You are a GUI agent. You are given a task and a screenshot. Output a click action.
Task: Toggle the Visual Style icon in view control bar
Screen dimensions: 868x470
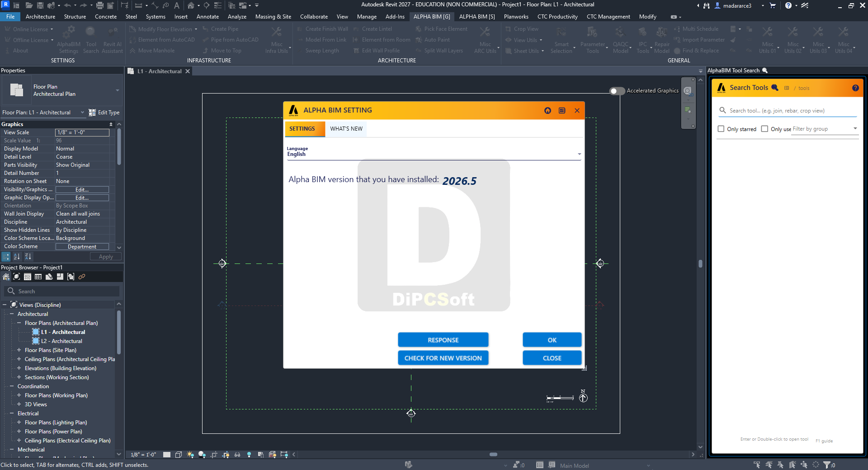click(179, 455)
